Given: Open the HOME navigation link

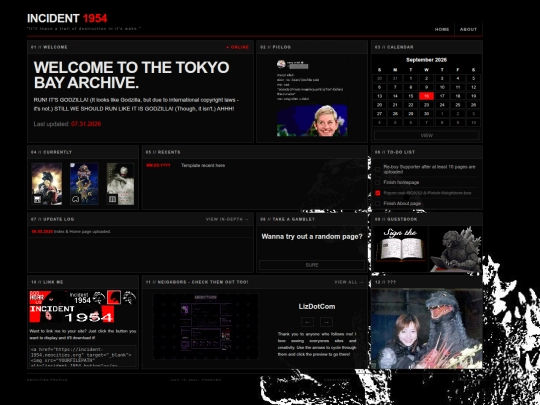Looking at the screenshot, I should pyautogui.click(x=442, y=29).
